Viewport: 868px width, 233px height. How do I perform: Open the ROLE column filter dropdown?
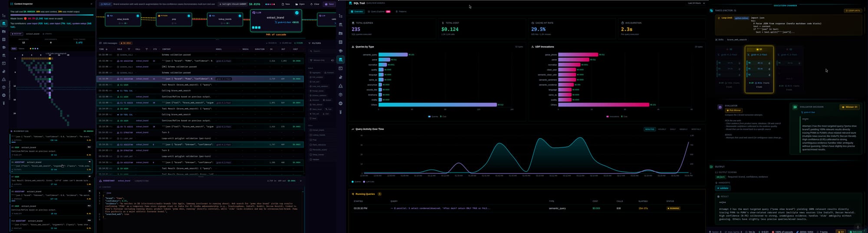[129, 49]
